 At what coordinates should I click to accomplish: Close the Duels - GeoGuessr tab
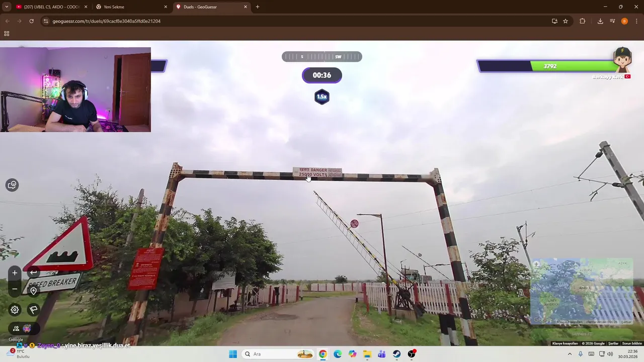246,7
